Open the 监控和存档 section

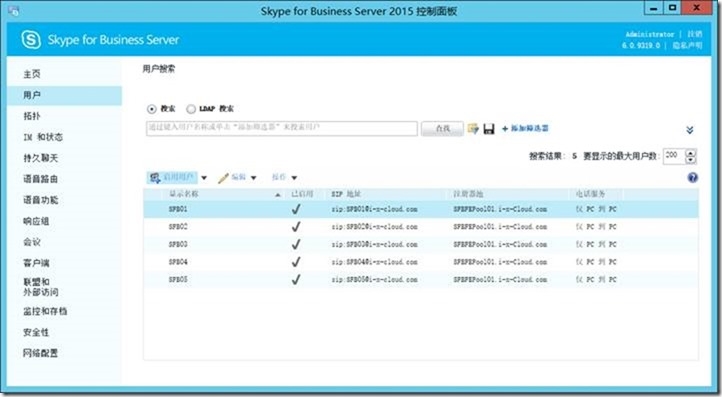pyautogui.click(x=45, y=311)
